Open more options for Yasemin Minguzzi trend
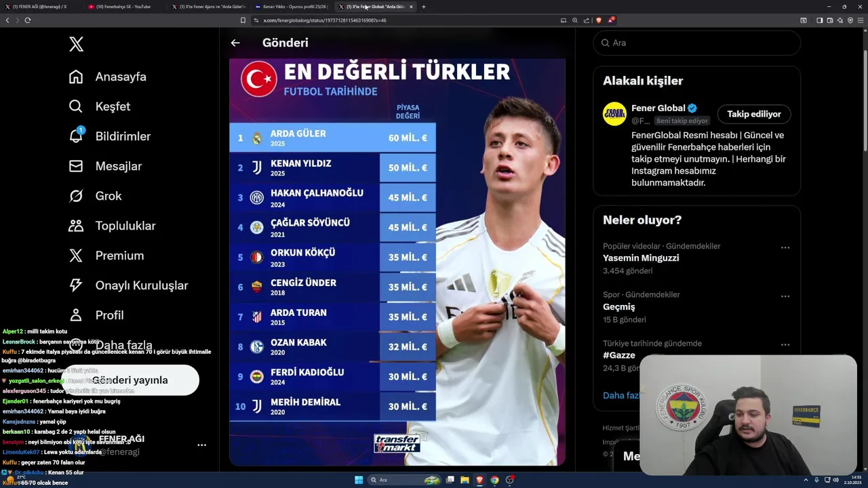The height and width of the screenshot is (488, 868). coord(785,247)
